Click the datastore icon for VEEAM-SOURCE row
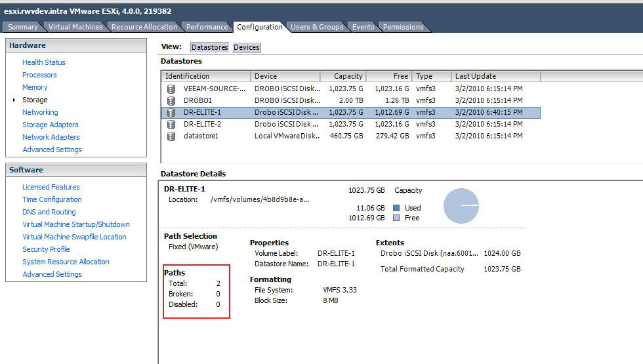Viewport: 643px width, 364px height. click(171, 89)
